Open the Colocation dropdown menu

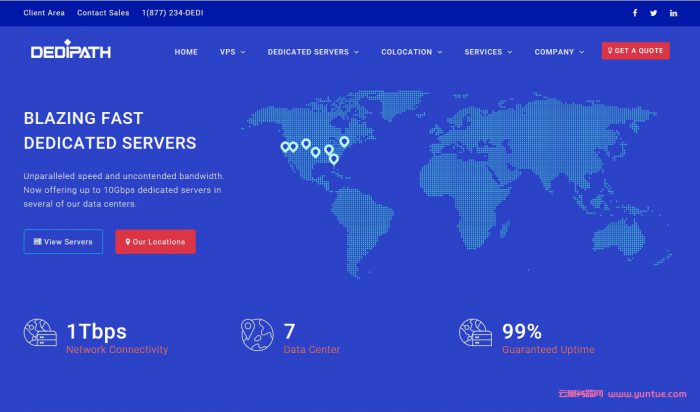410,52
